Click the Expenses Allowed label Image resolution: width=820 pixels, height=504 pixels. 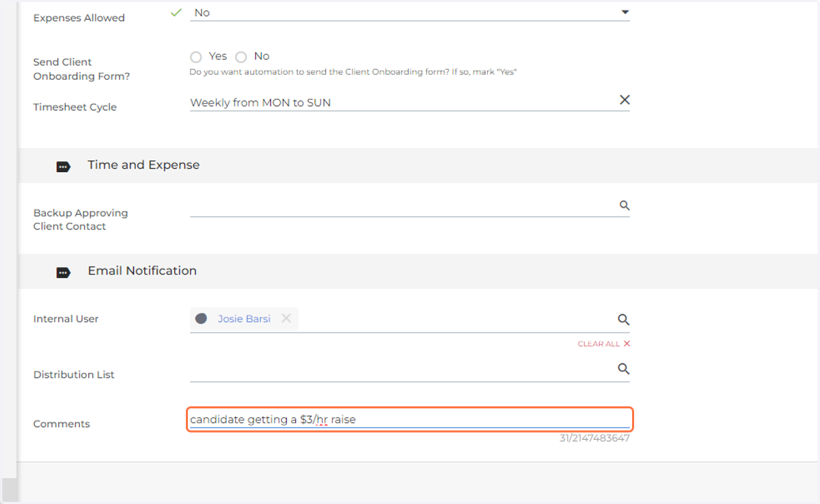click(79, 18)
